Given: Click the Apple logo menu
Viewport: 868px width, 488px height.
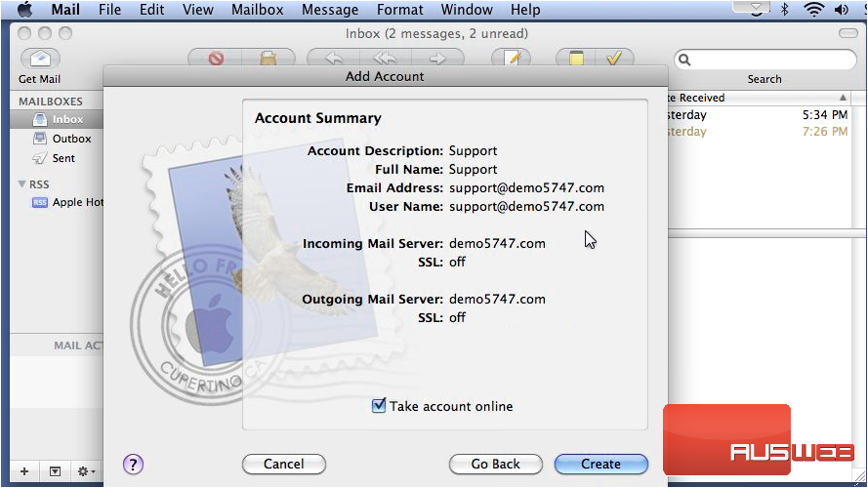Looking at the screenshot, I should coord(25,10).
